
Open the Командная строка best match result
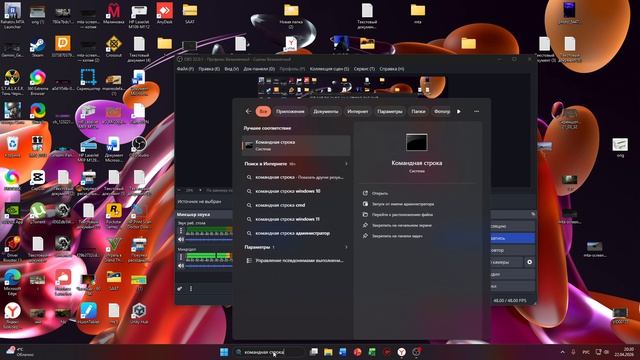(x=296, y=145)
